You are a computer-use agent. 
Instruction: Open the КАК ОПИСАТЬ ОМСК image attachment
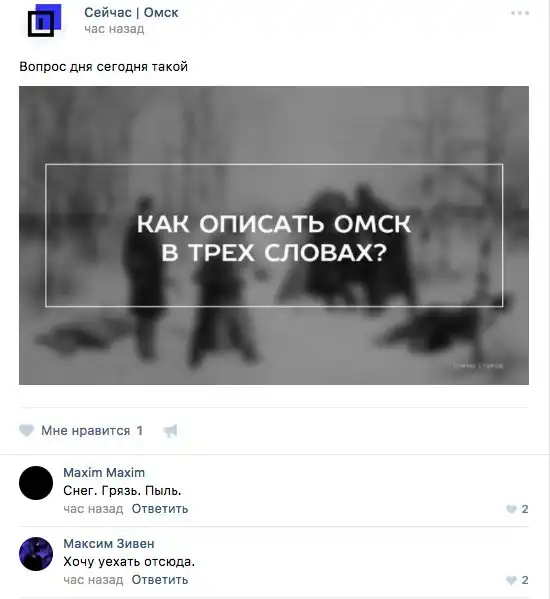coord(274,235)
